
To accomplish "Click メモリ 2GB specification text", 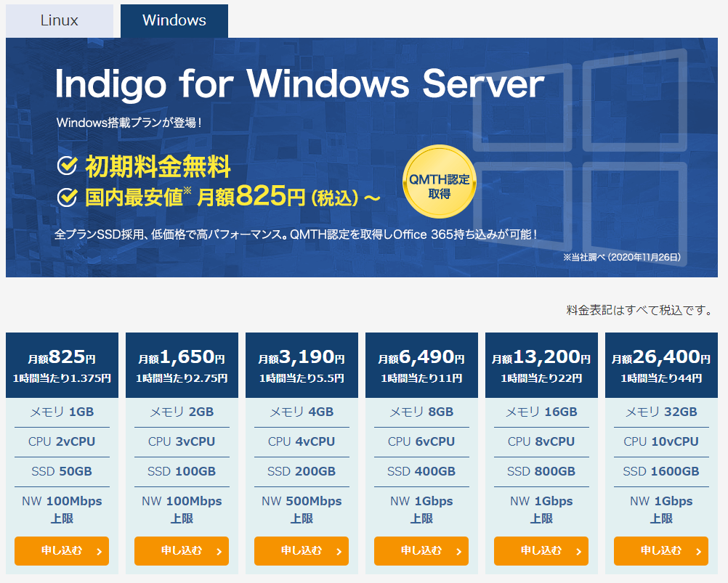I will tap(182, 412).
